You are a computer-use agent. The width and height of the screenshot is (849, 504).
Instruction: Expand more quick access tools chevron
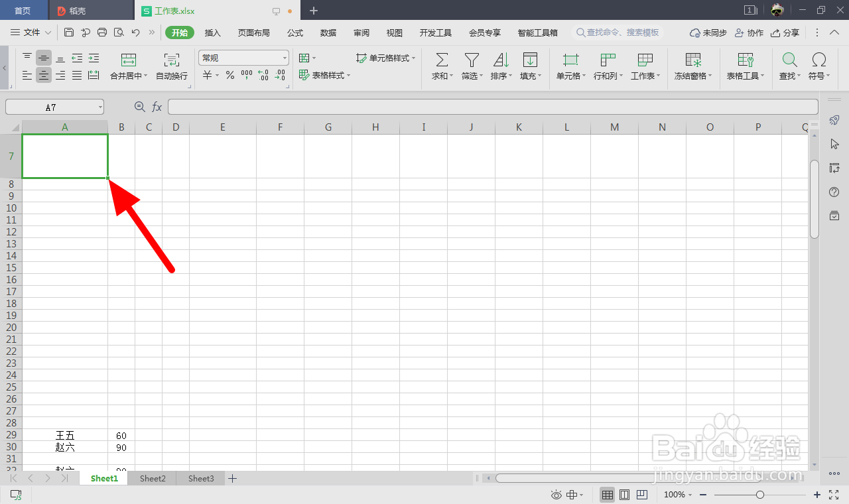point(152,32)
